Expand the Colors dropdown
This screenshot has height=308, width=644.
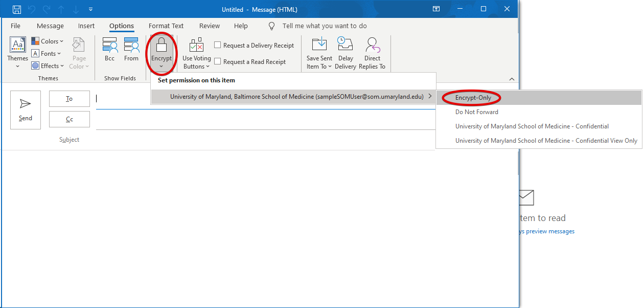[x=48, y=41]
